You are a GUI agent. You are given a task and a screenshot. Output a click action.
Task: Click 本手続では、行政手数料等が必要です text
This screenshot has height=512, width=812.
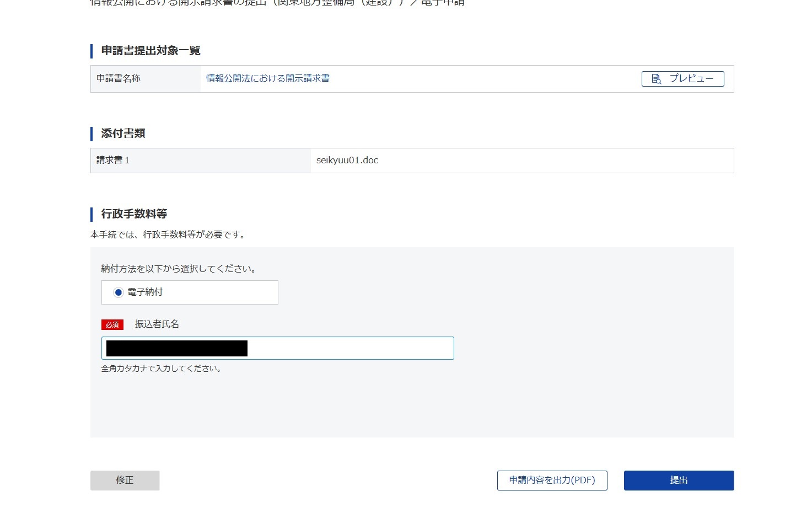coord(169,234)
